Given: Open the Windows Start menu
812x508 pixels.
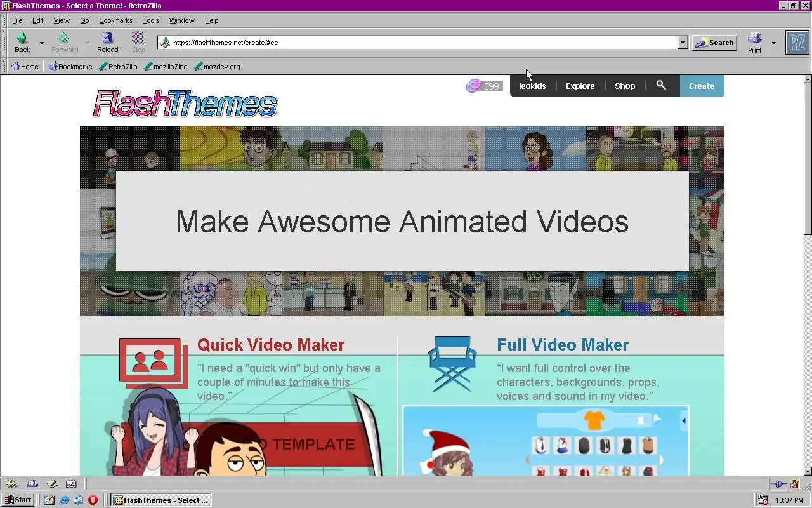Looking at the screenshot, I should tap(18, 500).
